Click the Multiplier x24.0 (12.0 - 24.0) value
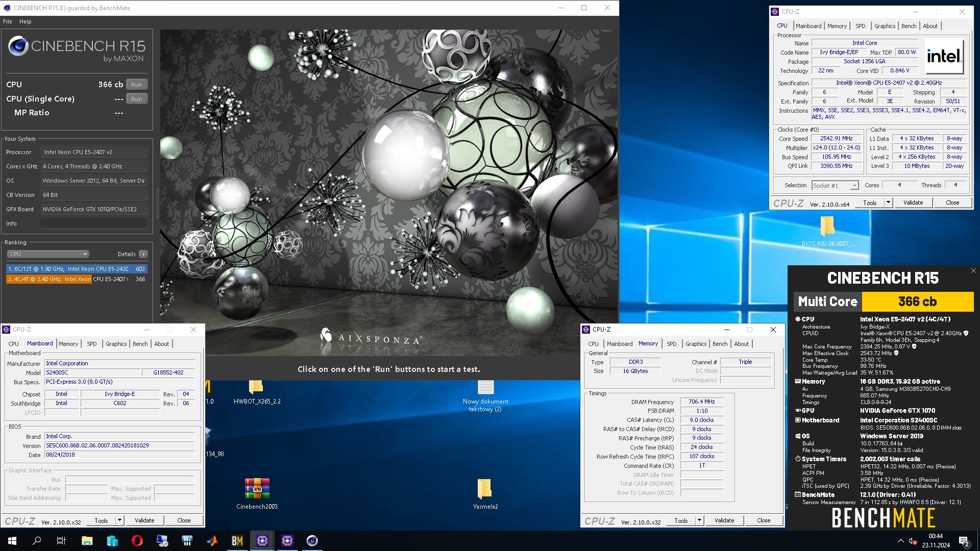 click(836, 148)
